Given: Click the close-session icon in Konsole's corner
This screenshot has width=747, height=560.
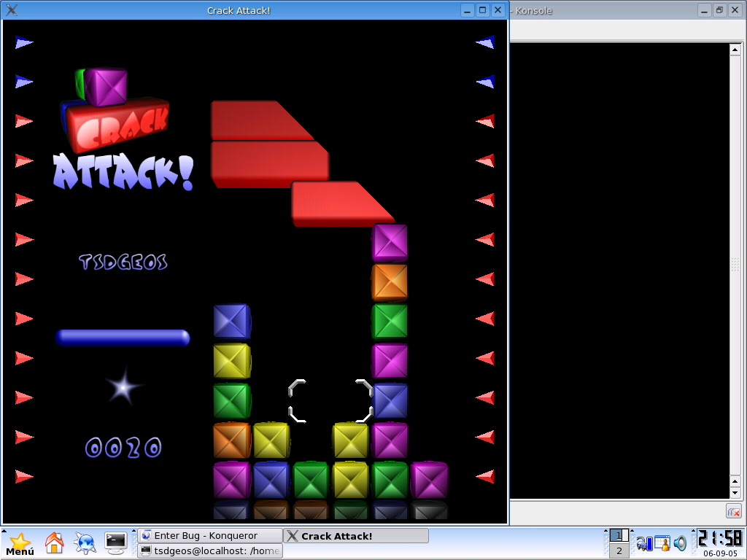Looking at the screenshot, I should 733,512.
